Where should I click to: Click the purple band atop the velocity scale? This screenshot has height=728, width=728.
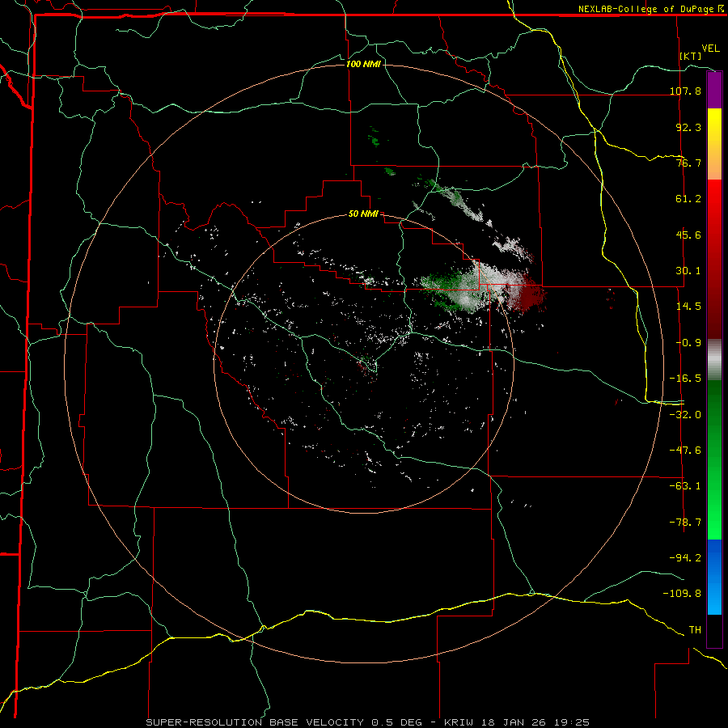[714, 90]
